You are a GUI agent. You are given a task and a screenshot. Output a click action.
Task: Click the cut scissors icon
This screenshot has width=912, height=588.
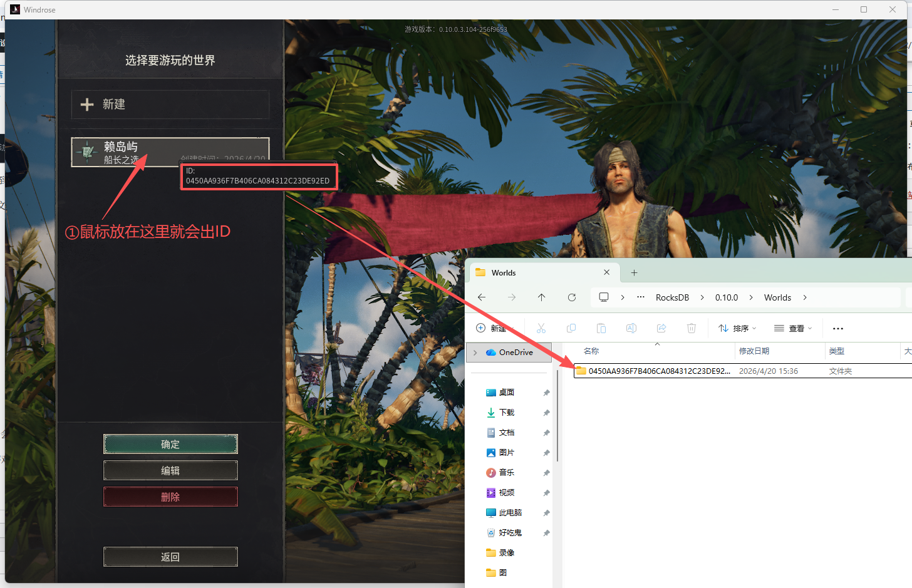pos(541,328)
